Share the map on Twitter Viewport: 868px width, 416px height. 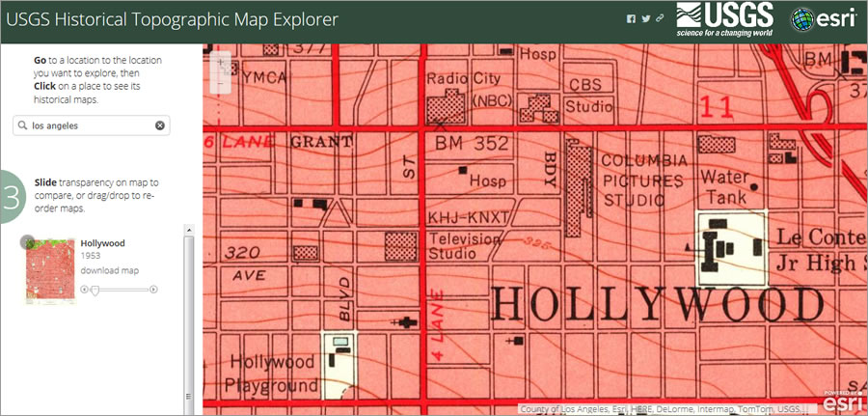[x=646, y=19]
